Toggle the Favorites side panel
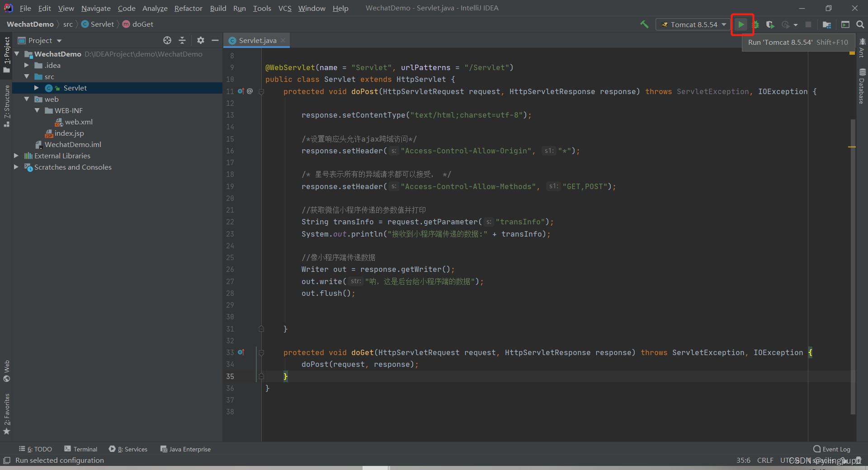 [x=6, y=414]
